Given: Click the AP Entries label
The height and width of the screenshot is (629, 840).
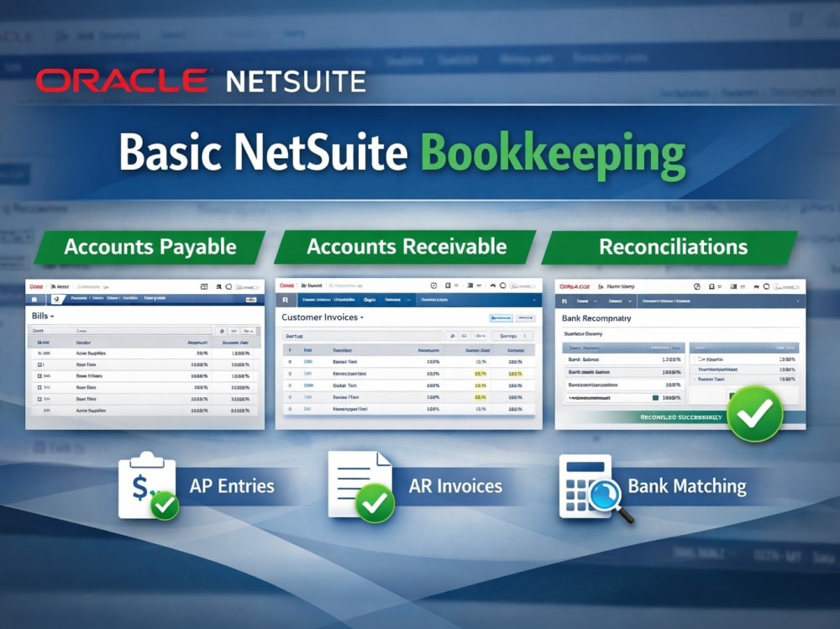Looking at the screenshot, I should pos(232,486).
